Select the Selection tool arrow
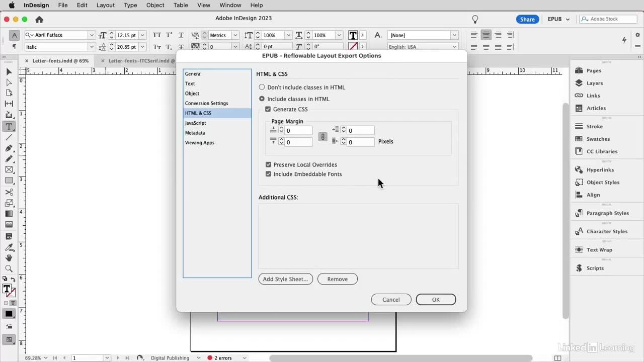 [x=9, y=72]
